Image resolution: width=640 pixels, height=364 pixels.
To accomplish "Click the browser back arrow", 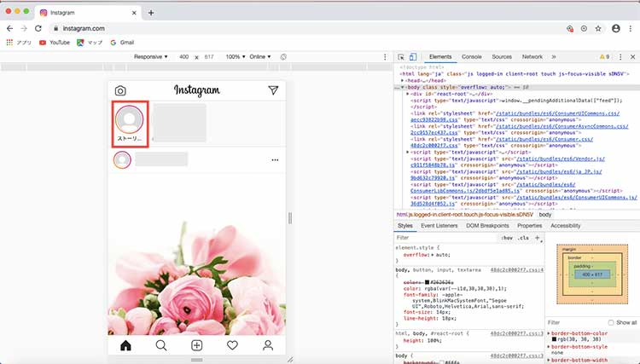I will 9,28.
